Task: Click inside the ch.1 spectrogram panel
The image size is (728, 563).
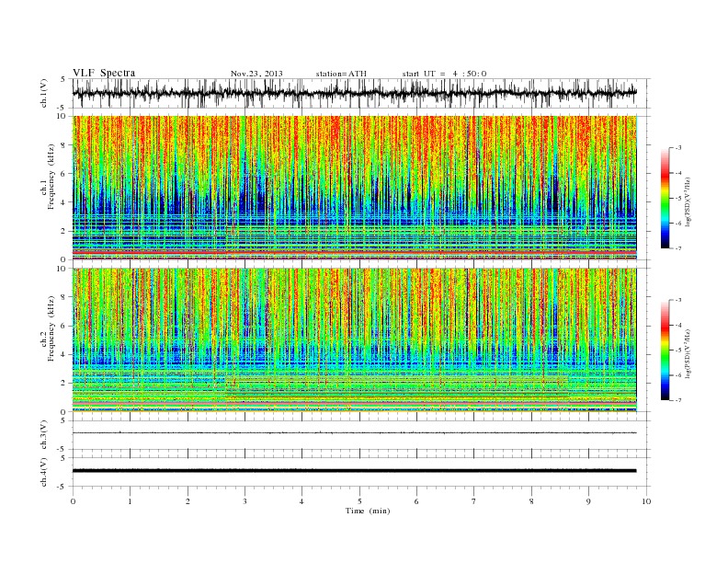Action: click(354, 188)
